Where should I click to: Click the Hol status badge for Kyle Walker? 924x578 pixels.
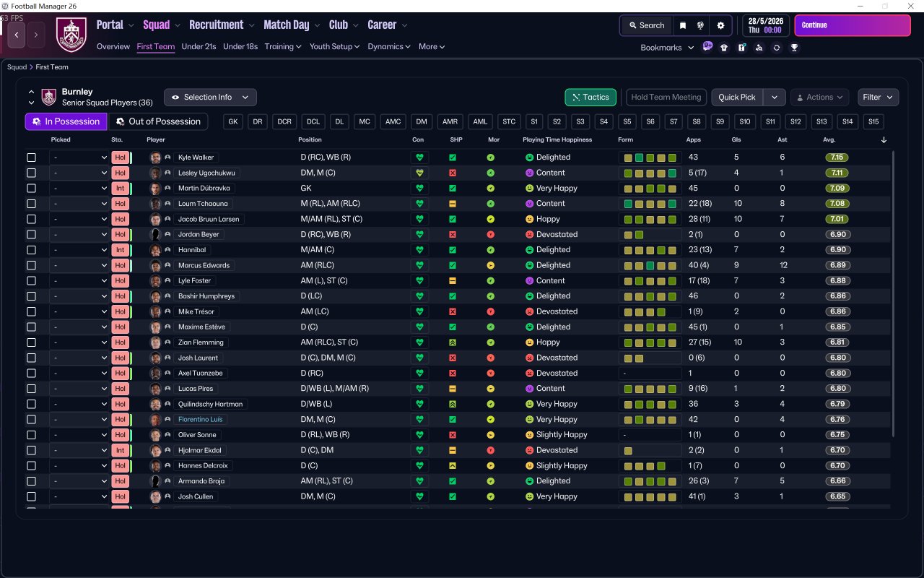click(120, 158)
